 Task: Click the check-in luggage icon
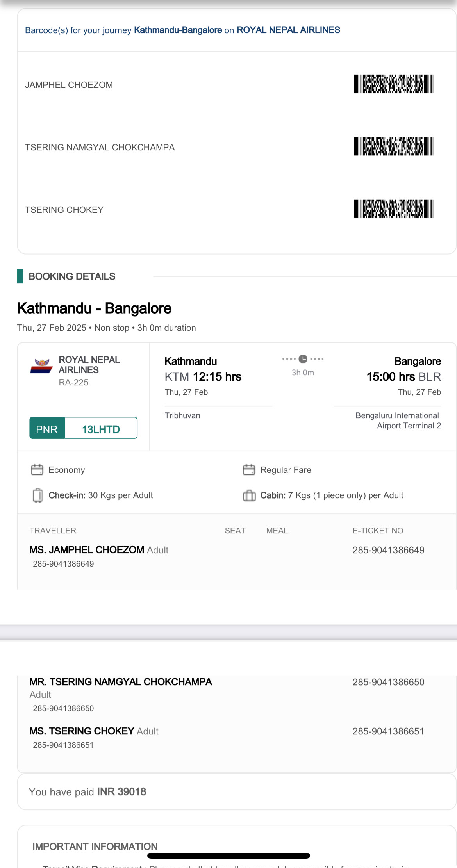(37, 495)
